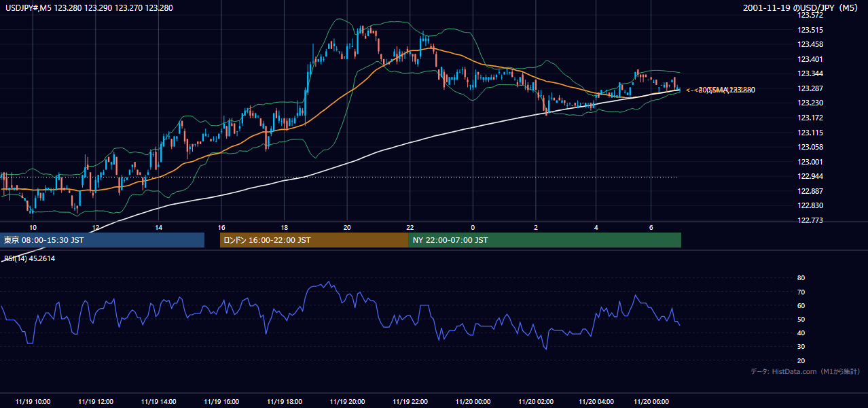
Task: Click the 123.515 price axis label
Action: pyautogui.click(x=811, y=30)
